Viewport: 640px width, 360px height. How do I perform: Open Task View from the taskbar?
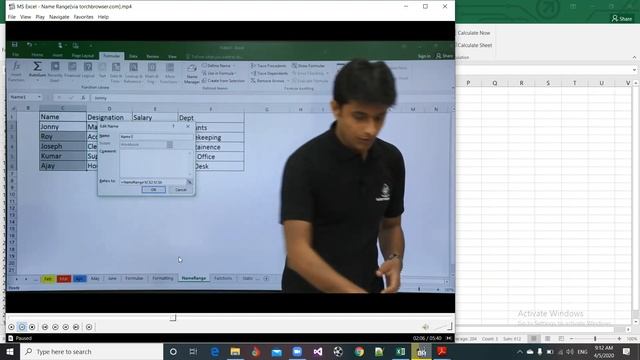point(193,351)
